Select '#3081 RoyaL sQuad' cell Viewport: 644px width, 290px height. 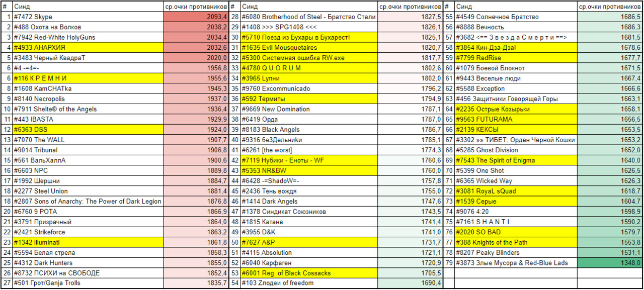(x=516, y=191)
